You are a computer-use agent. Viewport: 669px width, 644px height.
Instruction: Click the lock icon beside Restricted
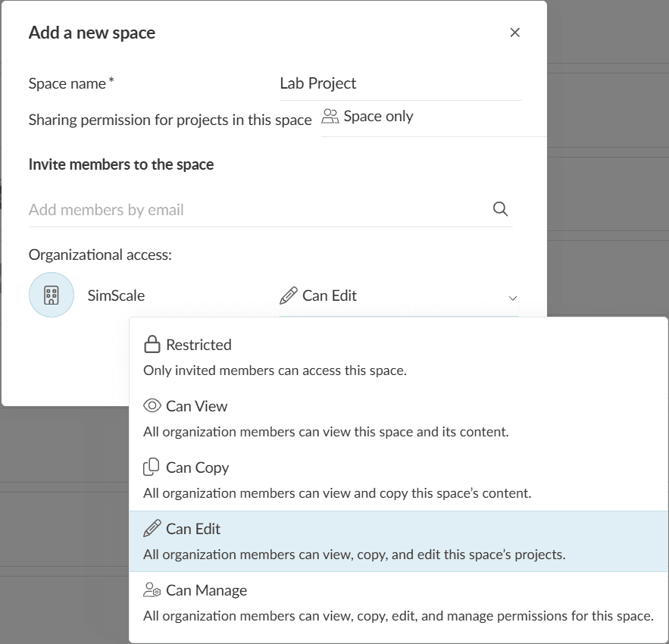click(152, 345)
